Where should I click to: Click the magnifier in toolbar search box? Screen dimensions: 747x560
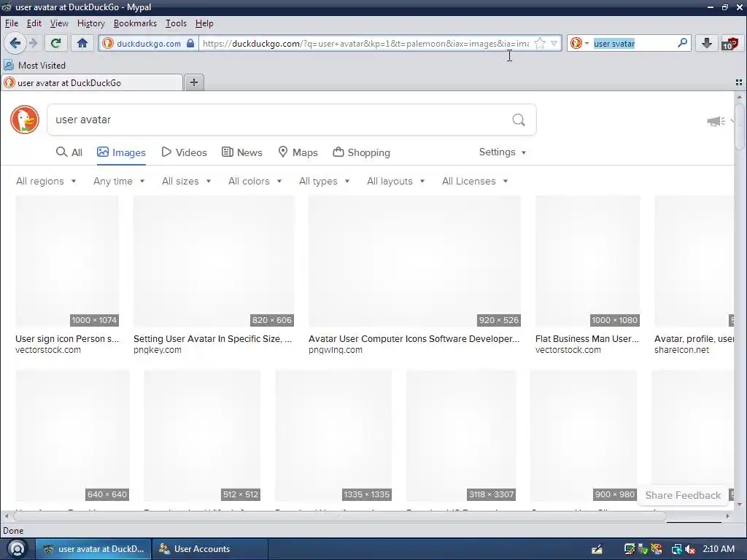pos(682,43)
